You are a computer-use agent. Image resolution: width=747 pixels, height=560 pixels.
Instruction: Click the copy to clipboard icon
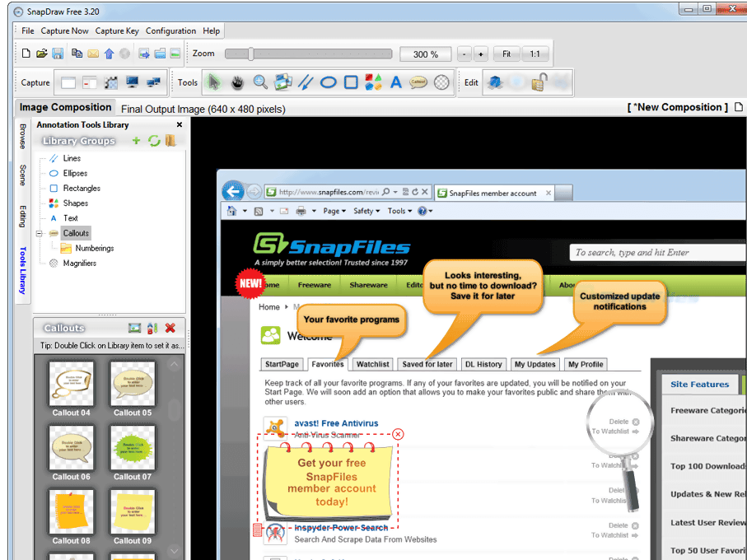pyautogui.click(x=77, y=54)
